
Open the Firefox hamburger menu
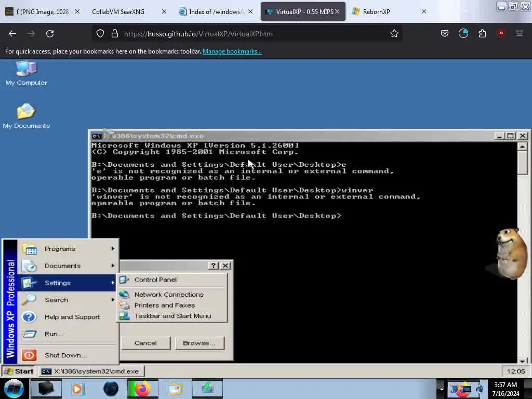click(519, 33)
